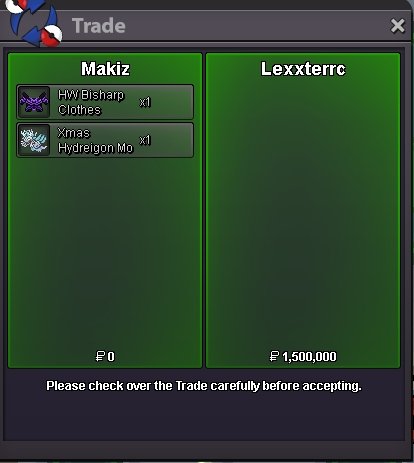
Task: Click Lexxterrc's 1,500,000 money offer
Action: tap(309, 357)
